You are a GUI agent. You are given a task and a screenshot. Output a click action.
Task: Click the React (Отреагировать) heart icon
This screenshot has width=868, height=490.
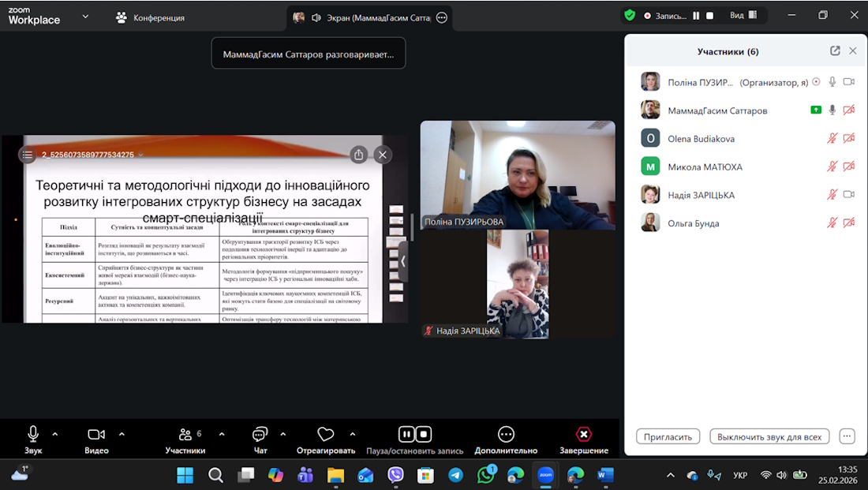(325, 435)
